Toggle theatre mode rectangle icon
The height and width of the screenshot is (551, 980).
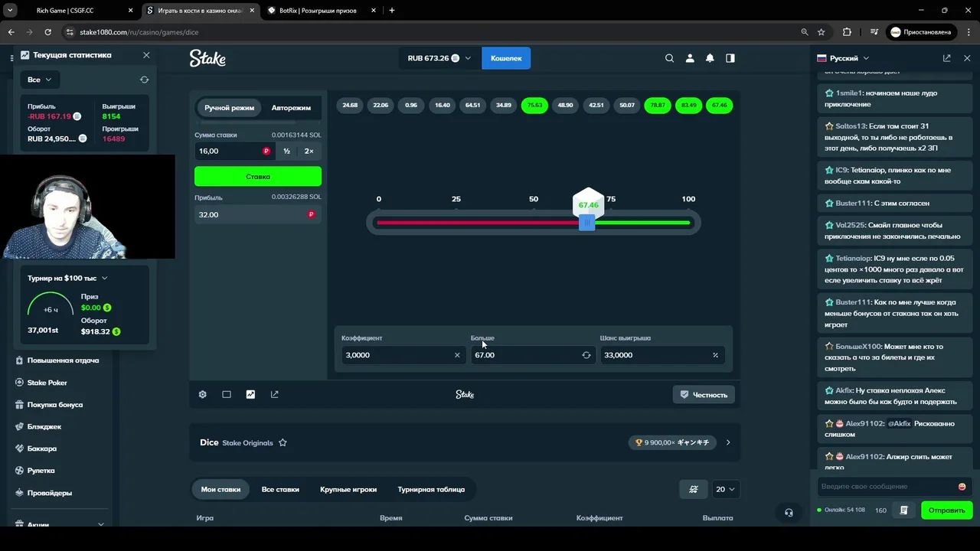pyautogui.click(x=227, y=394)
